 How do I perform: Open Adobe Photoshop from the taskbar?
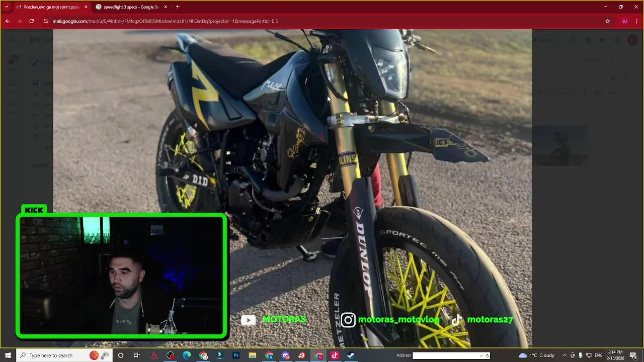(x=236, y=355)
